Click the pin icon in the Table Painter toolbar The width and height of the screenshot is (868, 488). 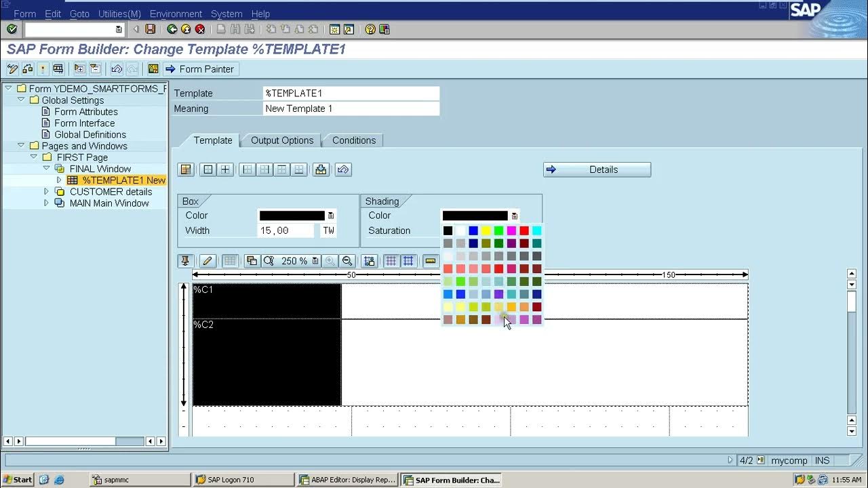pos(185,261)
